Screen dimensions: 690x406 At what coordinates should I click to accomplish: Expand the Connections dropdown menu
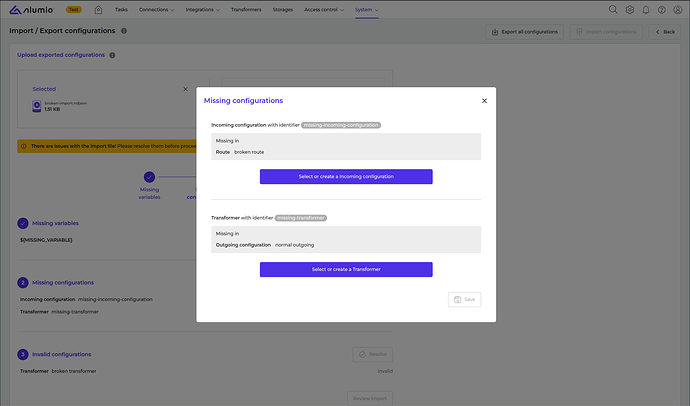(157, 9)
